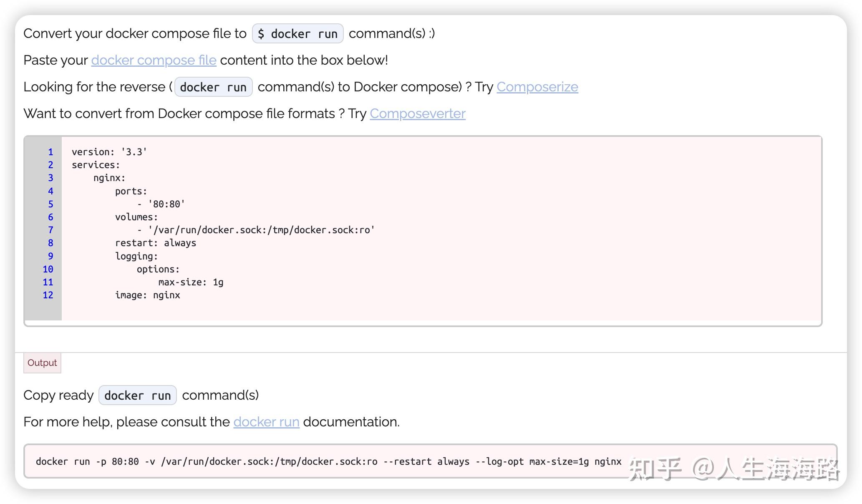Screen dimensions: 862x504
Task: Click the volumes: line in the editor
Action: pos(136,217)
